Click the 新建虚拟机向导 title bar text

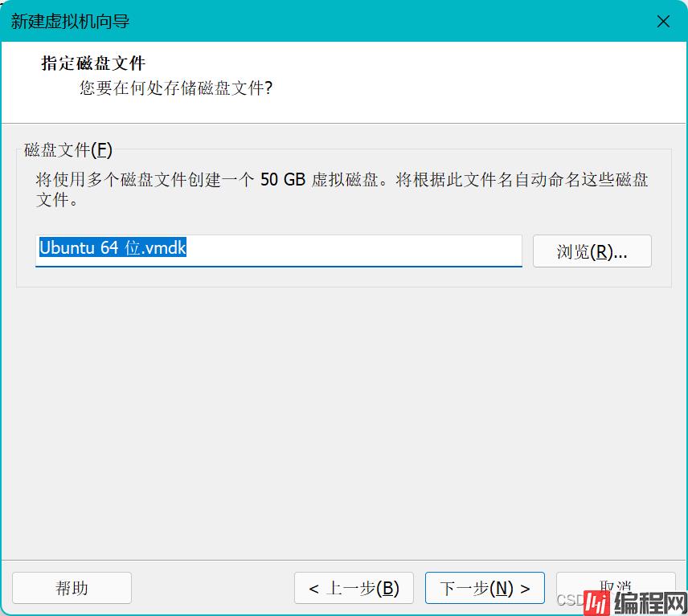71,21
